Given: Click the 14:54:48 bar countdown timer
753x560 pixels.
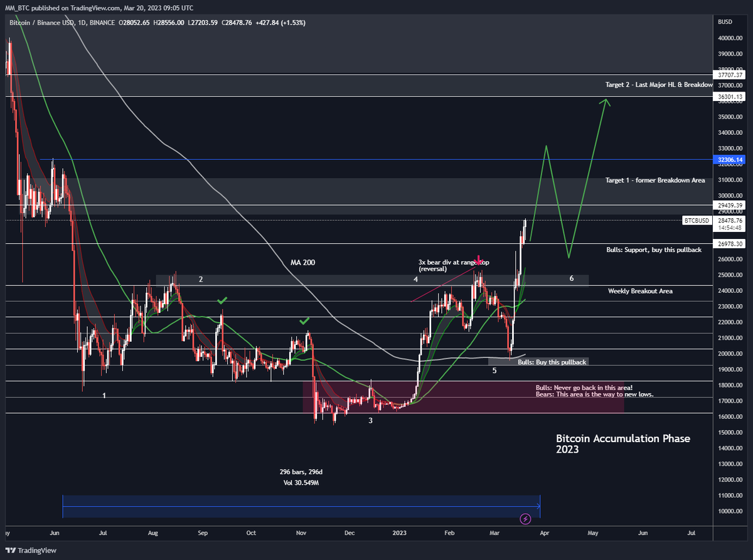Looking at the screenshot, I should coord(730,228).
